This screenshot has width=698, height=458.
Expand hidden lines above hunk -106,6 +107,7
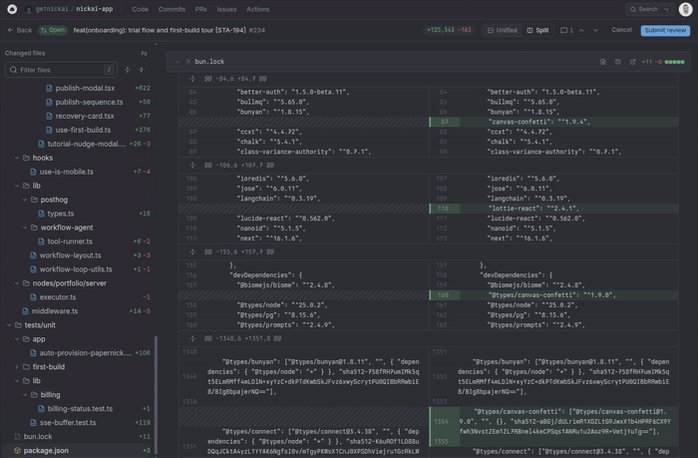pyautogui.click(x=192, y=165)
